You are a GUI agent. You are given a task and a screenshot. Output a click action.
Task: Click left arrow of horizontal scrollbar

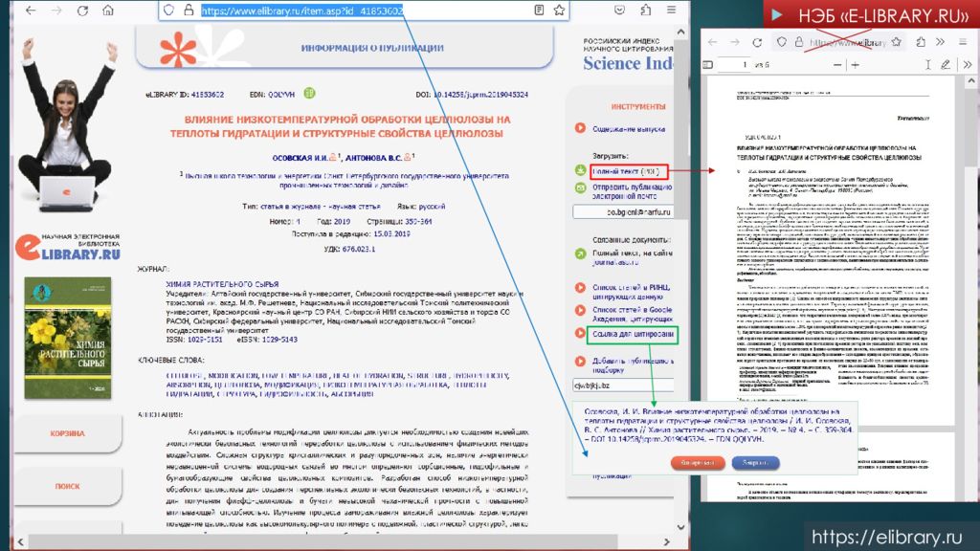click(21, 541)
